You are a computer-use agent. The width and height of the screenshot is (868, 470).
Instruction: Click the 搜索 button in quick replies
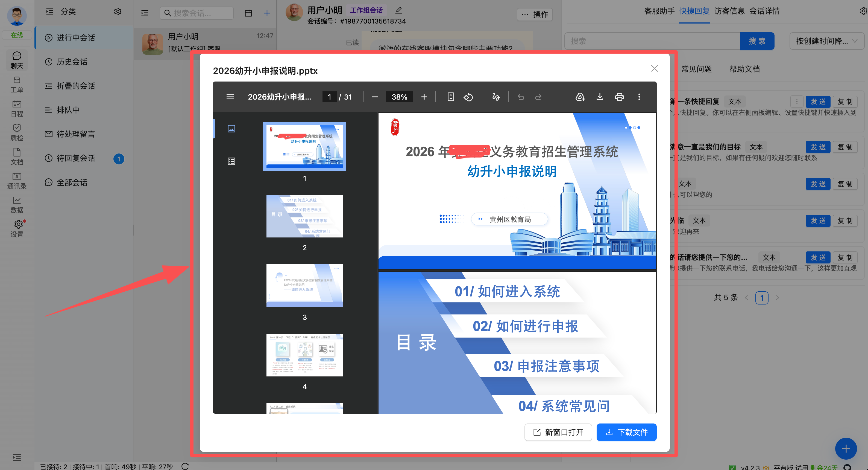tap(757, 41)
